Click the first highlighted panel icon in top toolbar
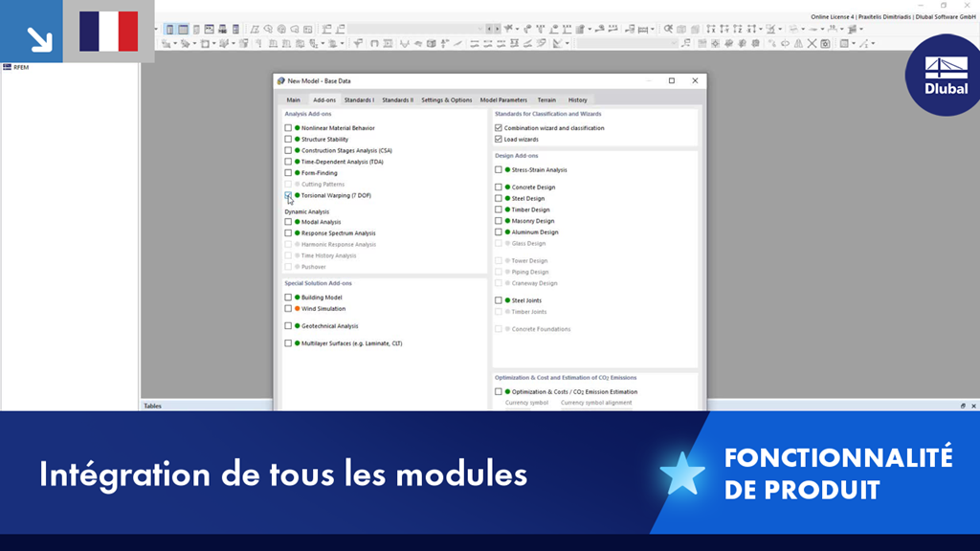 coord(170,30)
